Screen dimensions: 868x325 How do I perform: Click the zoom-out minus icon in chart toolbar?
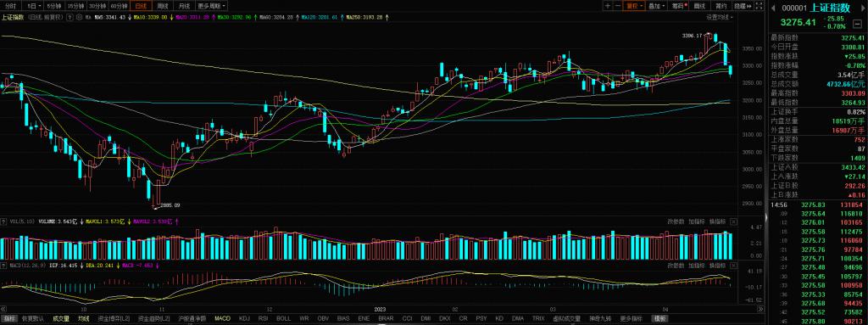pyautogui.click(x=618, y=6)
